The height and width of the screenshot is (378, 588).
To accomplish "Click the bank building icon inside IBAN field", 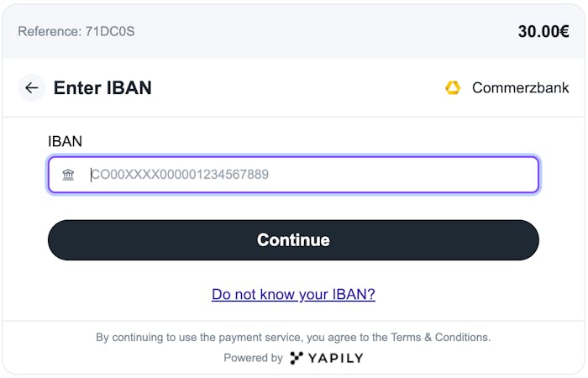I will [x=68, y=175].
